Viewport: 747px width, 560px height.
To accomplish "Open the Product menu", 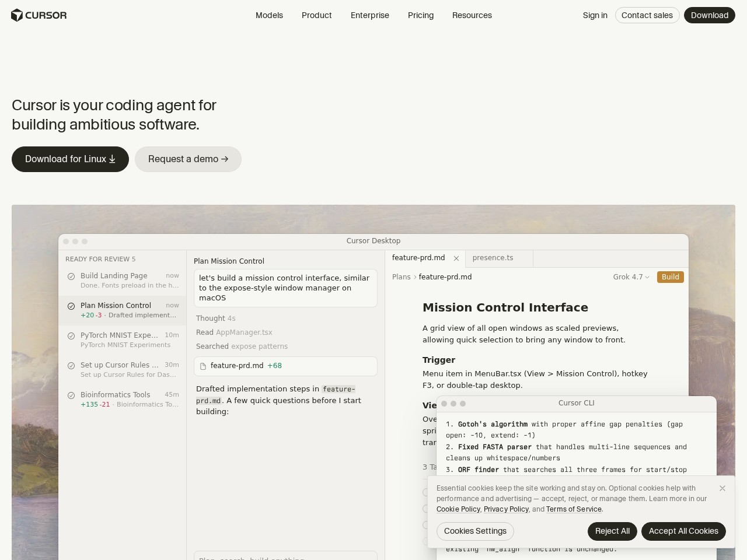I will (x=317, y=15).
